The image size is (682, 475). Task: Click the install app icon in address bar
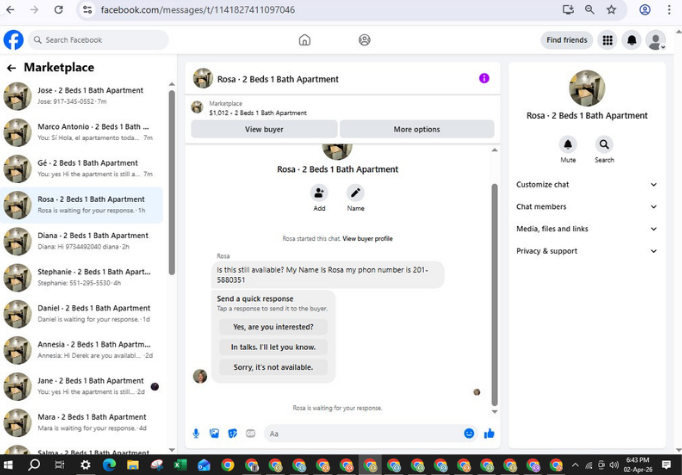(x=568, y=10)
